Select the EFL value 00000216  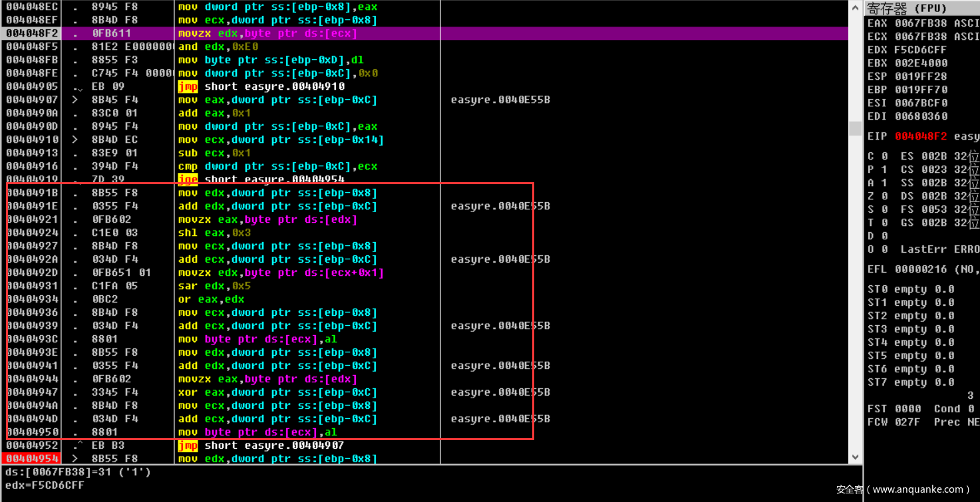pyautogui.click(x=921, y=269)
